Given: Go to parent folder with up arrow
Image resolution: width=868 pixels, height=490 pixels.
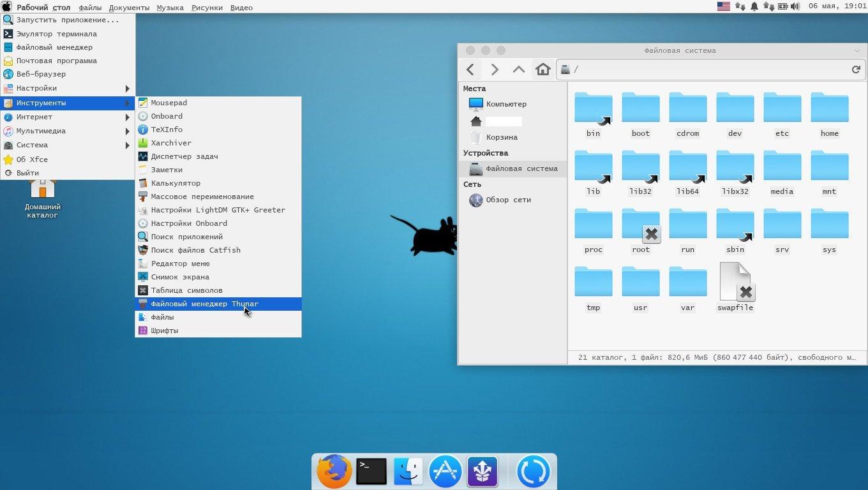Looking at the screenshot, I should (x=518, y=70).
